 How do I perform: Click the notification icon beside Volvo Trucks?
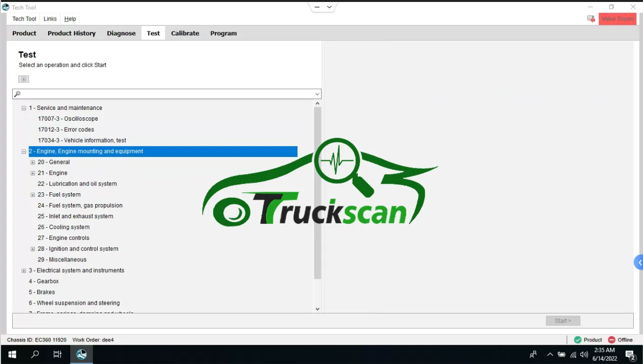click(x=591, y=19)
